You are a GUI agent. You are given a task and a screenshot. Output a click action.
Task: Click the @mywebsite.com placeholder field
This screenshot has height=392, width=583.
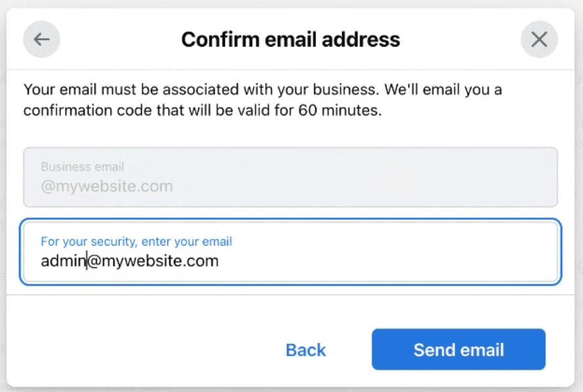tap(291, 177)
